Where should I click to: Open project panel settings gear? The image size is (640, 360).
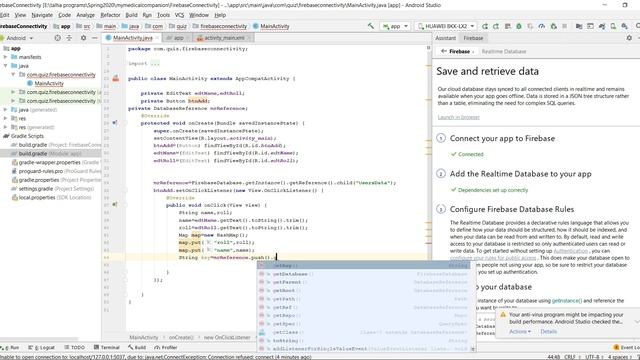pos(83,38)
